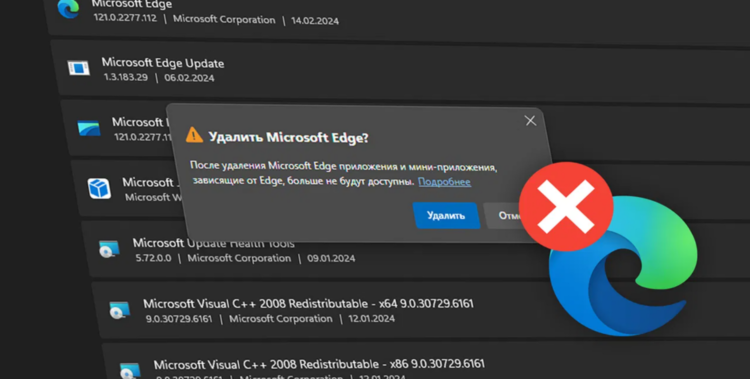
Task: Close the Удалить Microsoft Edge dialog
Action: (530, 121)
